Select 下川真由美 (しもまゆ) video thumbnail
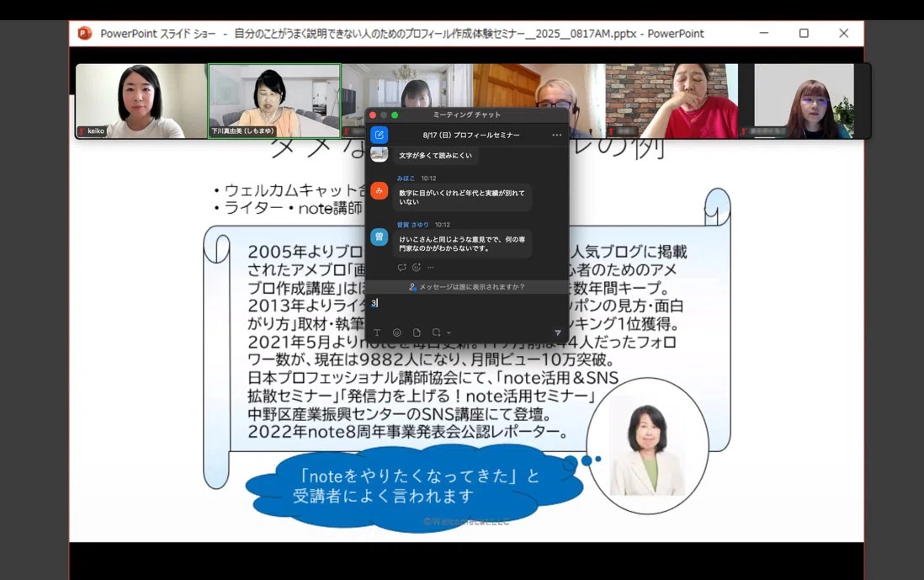Viewport: 924px width, 580px height. [x=274, y=101]
